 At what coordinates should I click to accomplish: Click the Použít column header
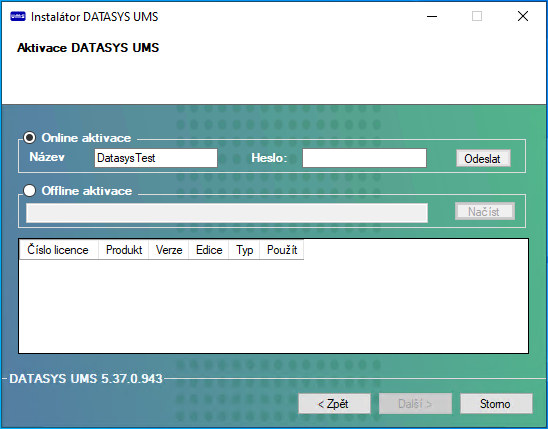(282, 250)
